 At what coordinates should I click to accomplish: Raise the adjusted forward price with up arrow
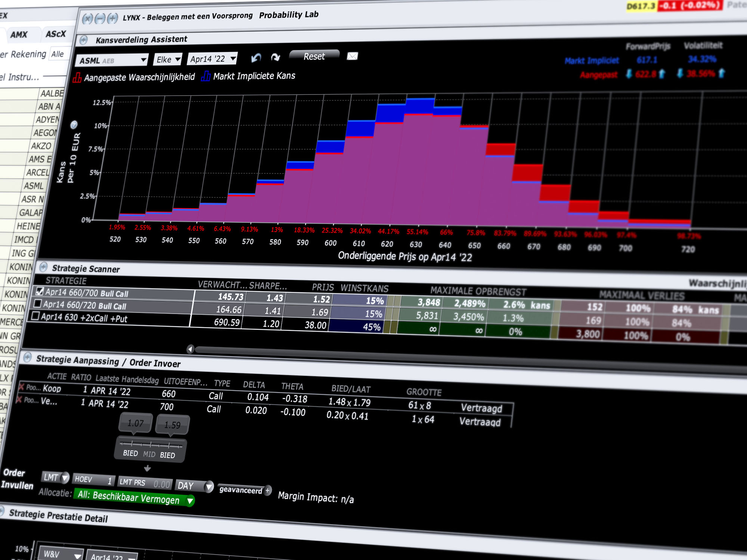point(662,74)
